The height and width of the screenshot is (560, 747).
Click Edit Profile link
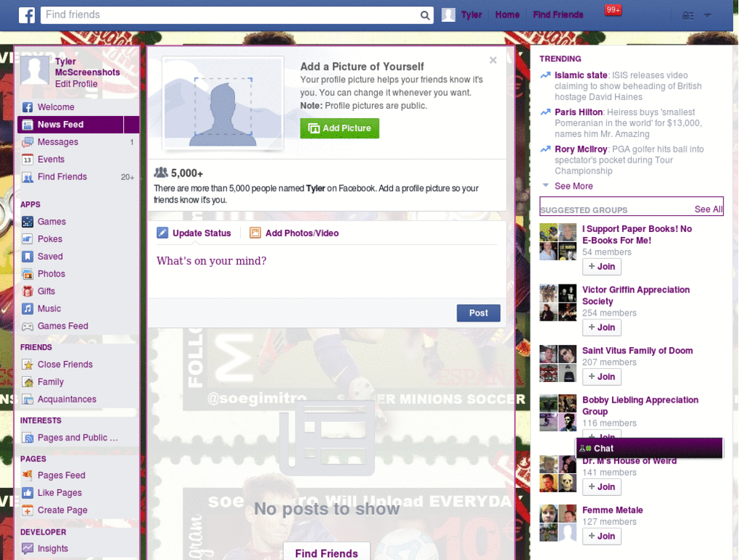[76, 84]
